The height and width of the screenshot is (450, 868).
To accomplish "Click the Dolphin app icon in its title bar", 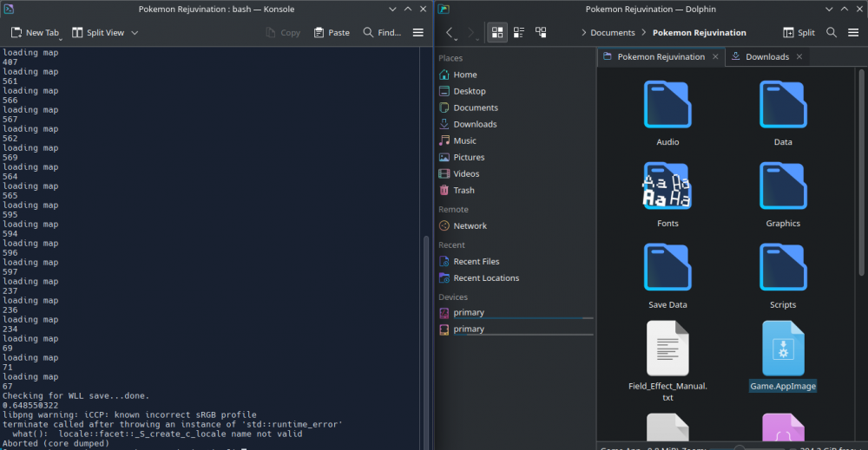I will (x=444, y=9).
